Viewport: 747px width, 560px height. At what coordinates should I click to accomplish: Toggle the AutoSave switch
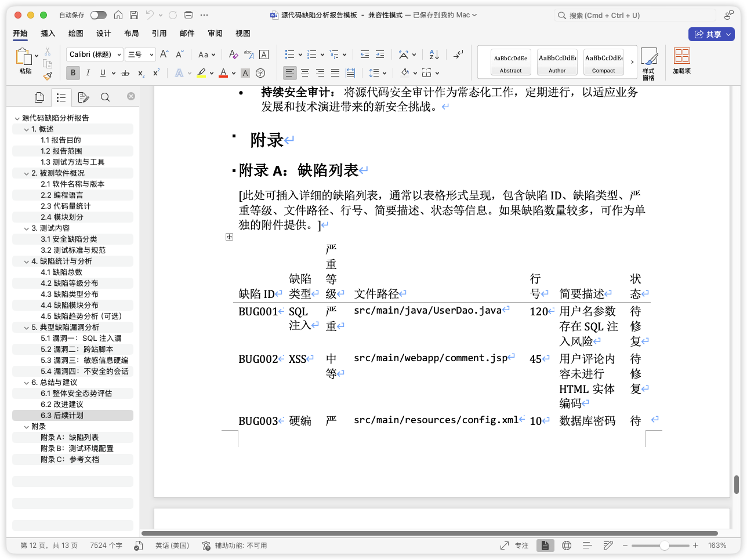[x=98, y=15]
